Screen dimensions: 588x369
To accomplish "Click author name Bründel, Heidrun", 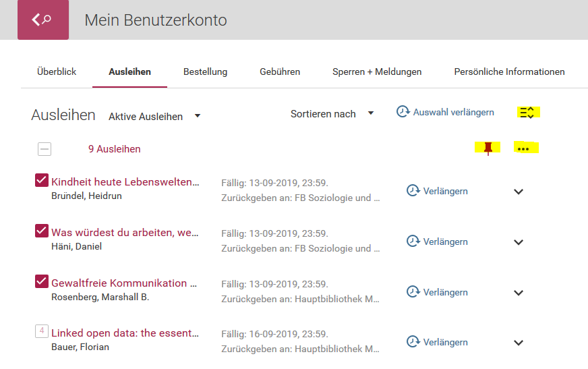I will (86, 196).
